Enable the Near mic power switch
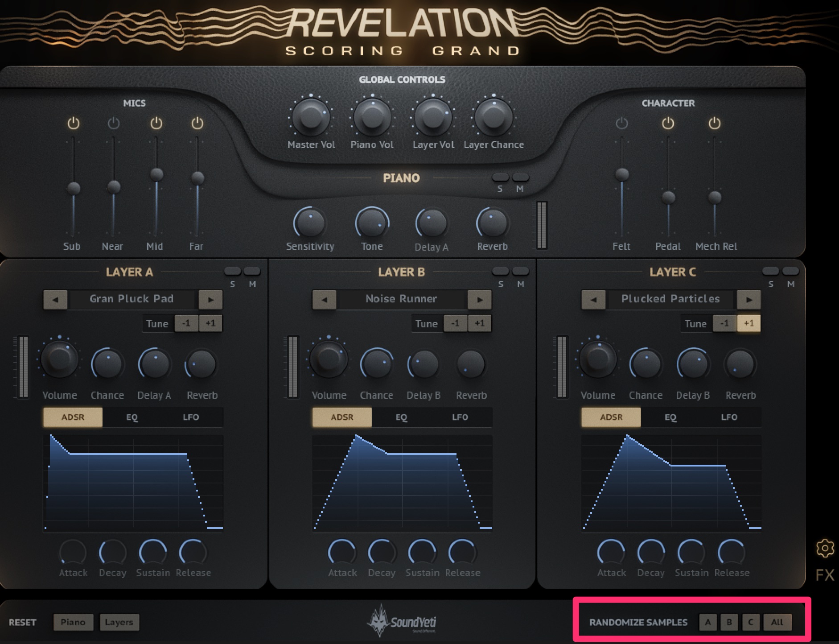The image size is (839, 644). (113, 124)
